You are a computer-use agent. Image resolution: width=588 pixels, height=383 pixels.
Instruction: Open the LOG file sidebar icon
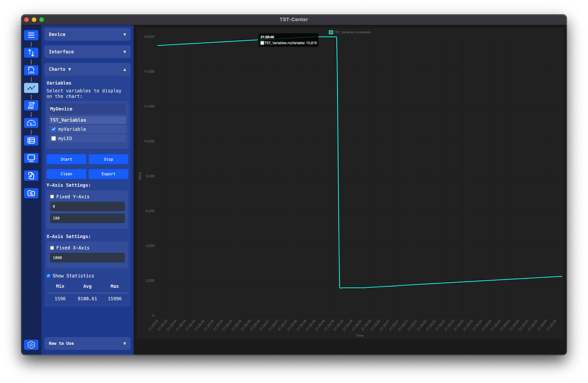31,70
